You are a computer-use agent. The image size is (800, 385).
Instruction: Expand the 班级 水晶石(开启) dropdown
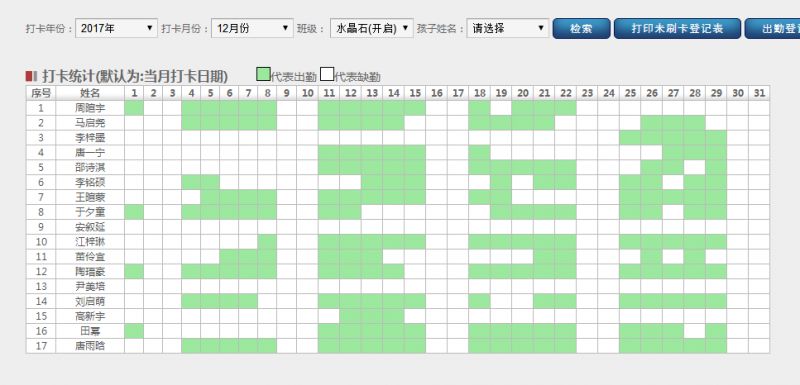(x=371, y=29)
